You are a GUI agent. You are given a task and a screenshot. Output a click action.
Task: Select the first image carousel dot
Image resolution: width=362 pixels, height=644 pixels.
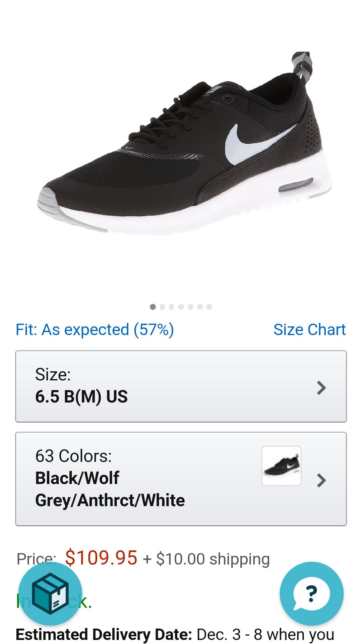[153, 307]
